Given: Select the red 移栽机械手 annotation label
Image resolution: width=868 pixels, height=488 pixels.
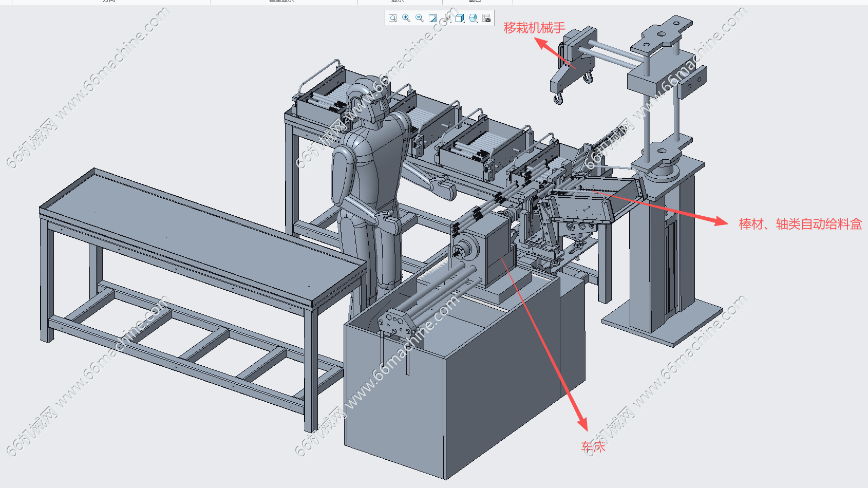Looking at the screenshot, I should [534, 28].
